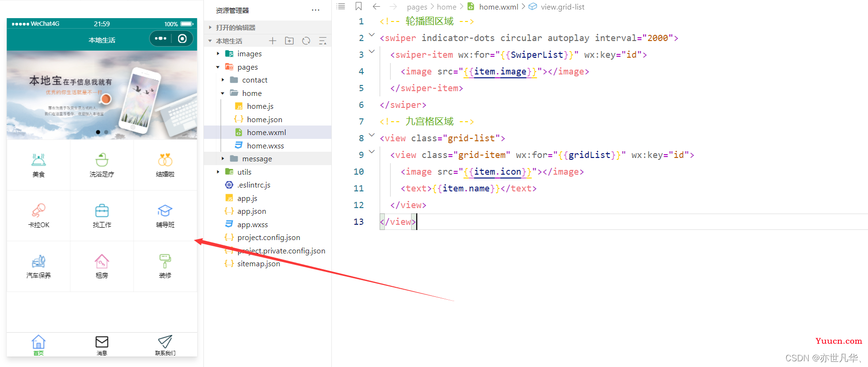Click the pages breadcrumb
Screen dimensions: 868x367
pyautogui.click(x=417, y=7)
